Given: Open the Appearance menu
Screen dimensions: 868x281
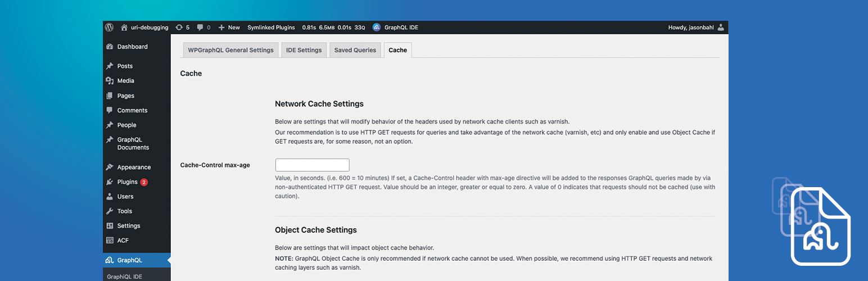Looking at the screenshot, I should pyautogui.click(x=137, y=167).
